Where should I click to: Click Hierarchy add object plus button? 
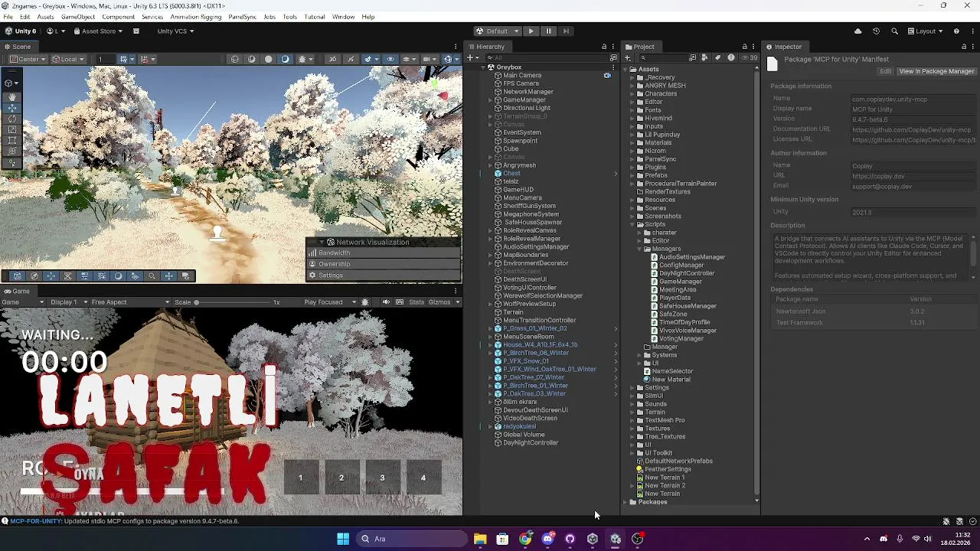coord(474,58)
